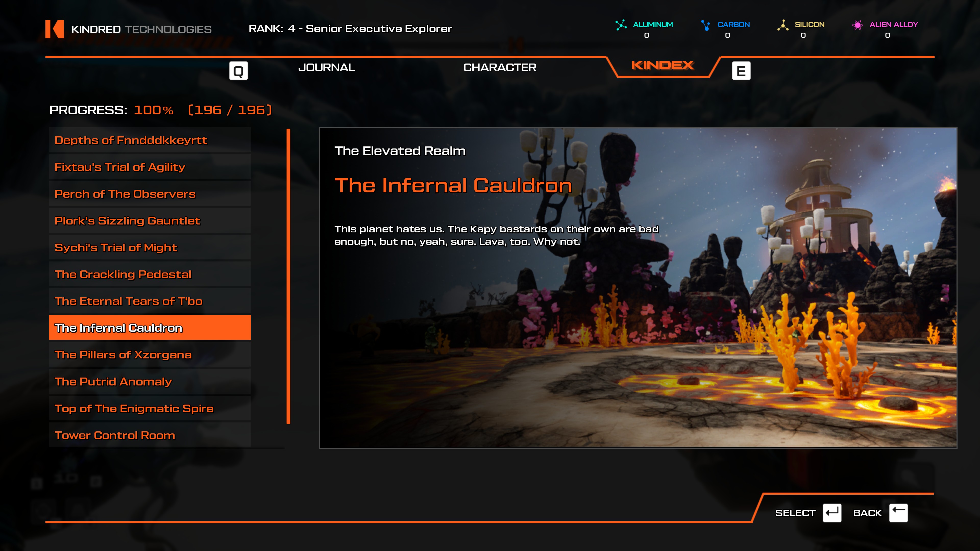
Task: Click the Aluminum resource icon
Action: coord(621,25)
